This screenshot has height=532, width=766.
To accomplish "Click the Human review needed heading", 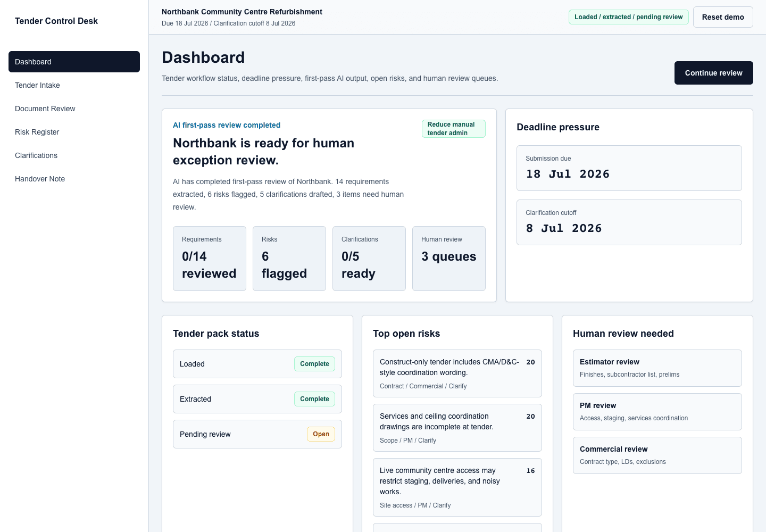I will coord(623,334).
